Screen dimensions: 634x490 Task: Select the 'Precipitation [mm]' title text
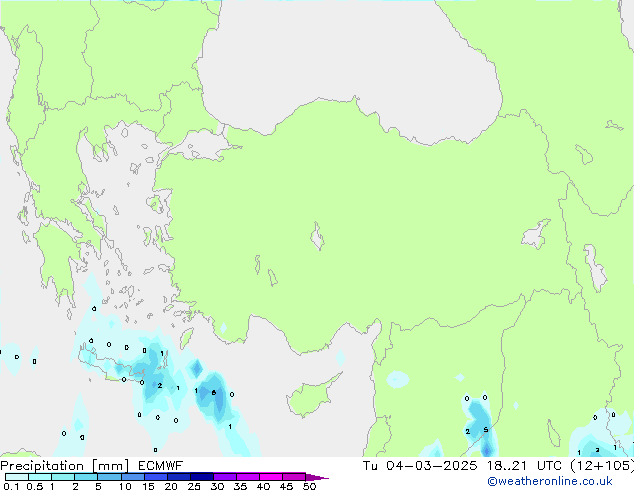pyautogui.click(x=65, y=466)
